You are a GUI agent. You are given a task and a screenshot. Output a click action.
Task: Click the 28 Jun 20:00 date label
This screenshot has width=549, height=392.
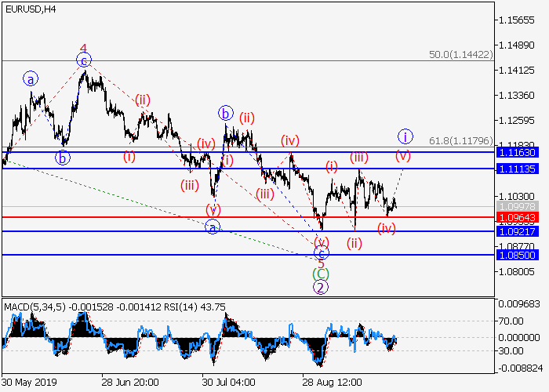pyautogui.click(x=129, y=383)
